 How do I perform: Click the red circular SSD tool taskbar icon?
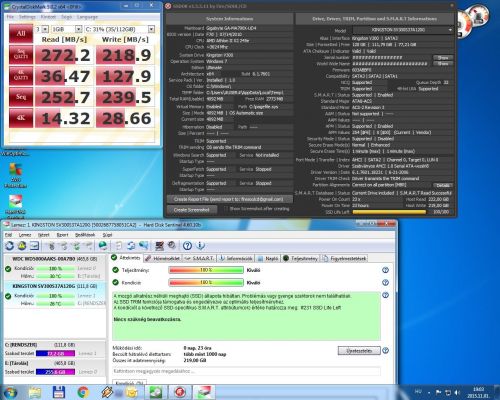tap(180, 392)
